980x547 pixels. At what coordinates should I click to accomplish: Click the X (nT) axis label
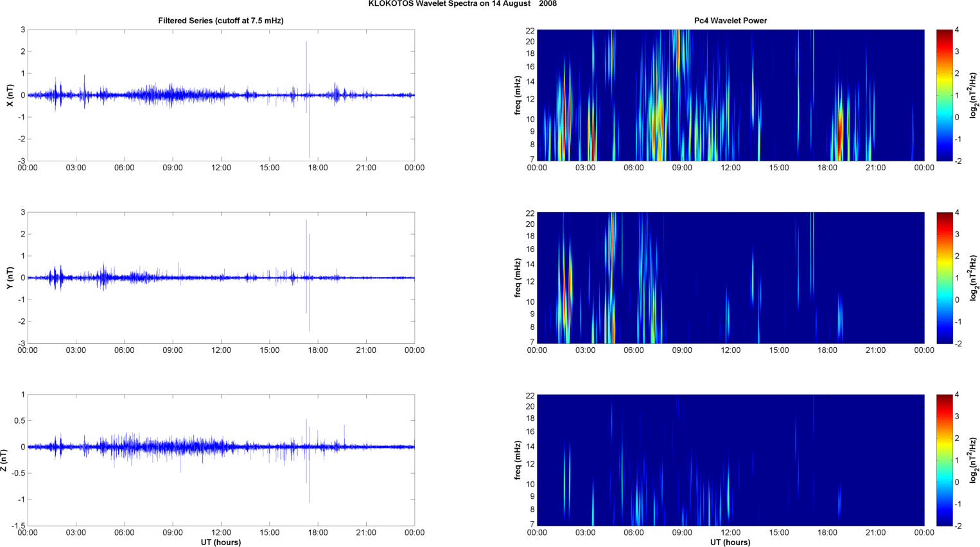(10, 95)
